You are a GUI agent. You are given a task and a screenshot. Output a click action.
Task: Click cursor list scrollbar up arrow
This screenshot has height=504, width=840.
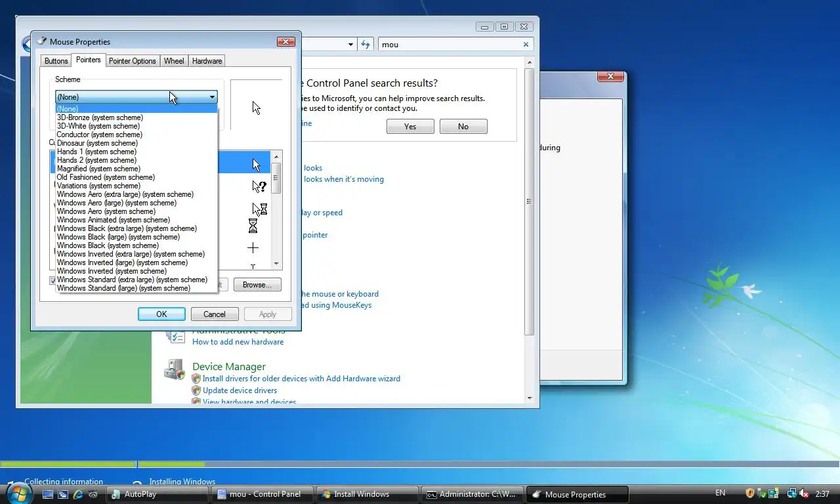276,157
